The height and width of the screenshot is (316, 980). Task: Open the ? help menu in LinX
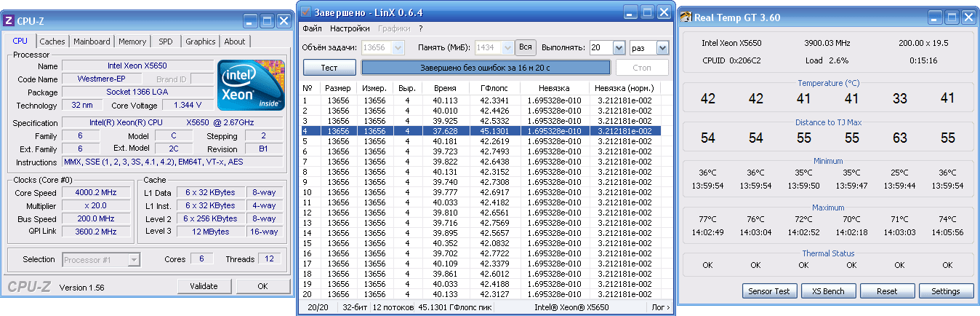click(421, 29)
